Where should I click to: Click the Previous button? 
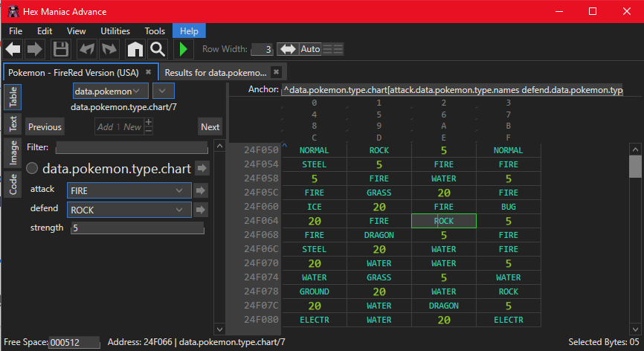[x=45, y=126]
